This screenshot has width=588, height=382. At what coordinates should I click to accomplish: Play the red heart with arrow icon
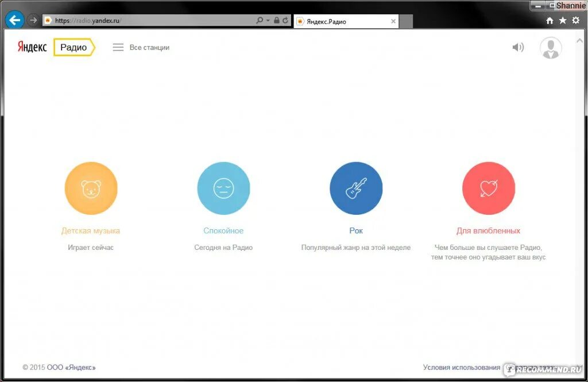pyautogui.click(x=489, y=188)
